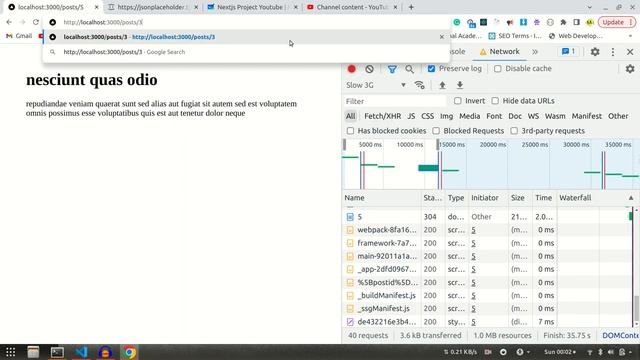Open DevTools three-dot customize menu

[613, 52]
